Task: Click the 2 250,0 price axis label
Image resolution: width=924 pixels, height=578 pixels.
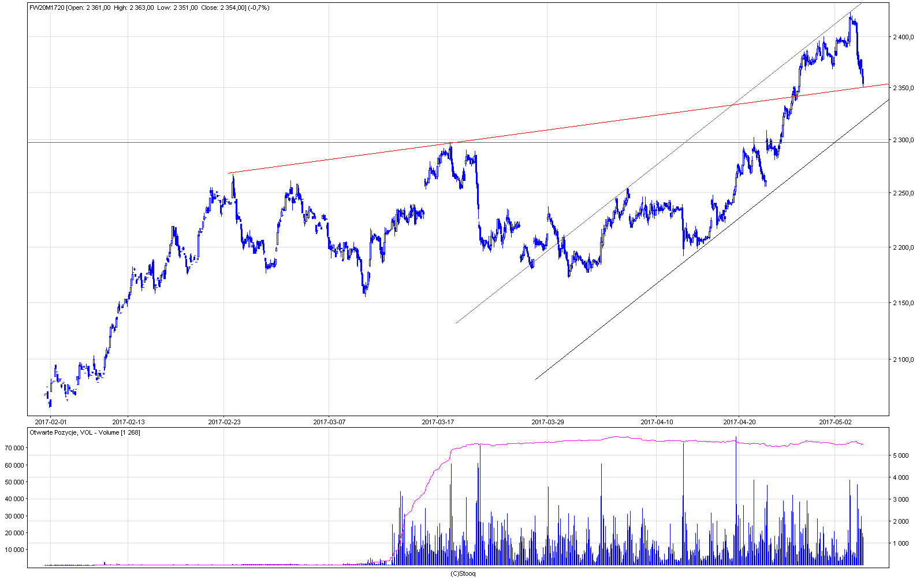Action: [903, 193]
